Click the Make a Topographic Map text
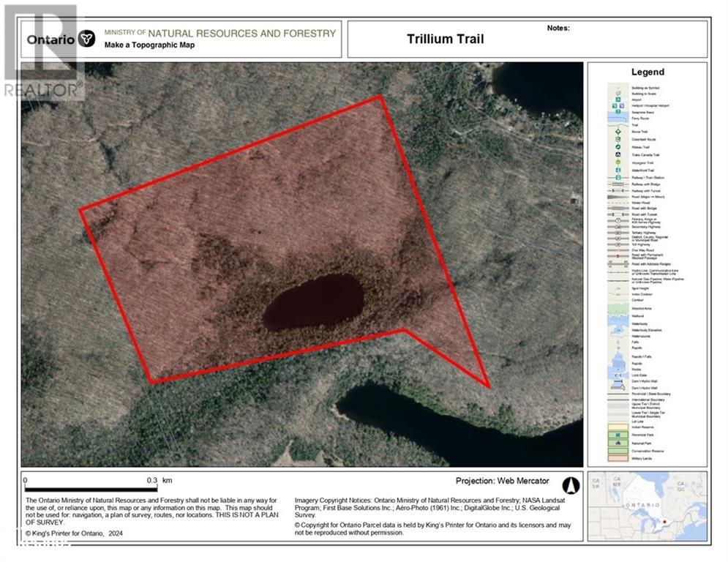Screen dimensions: 728x562 (x=149, y=45)
